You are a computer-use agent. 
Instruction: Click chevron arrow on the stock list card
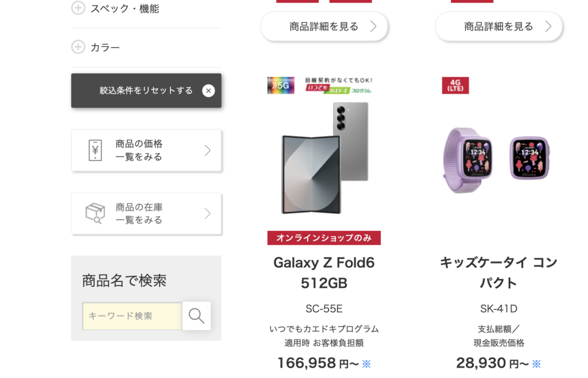tap(207, 213)
